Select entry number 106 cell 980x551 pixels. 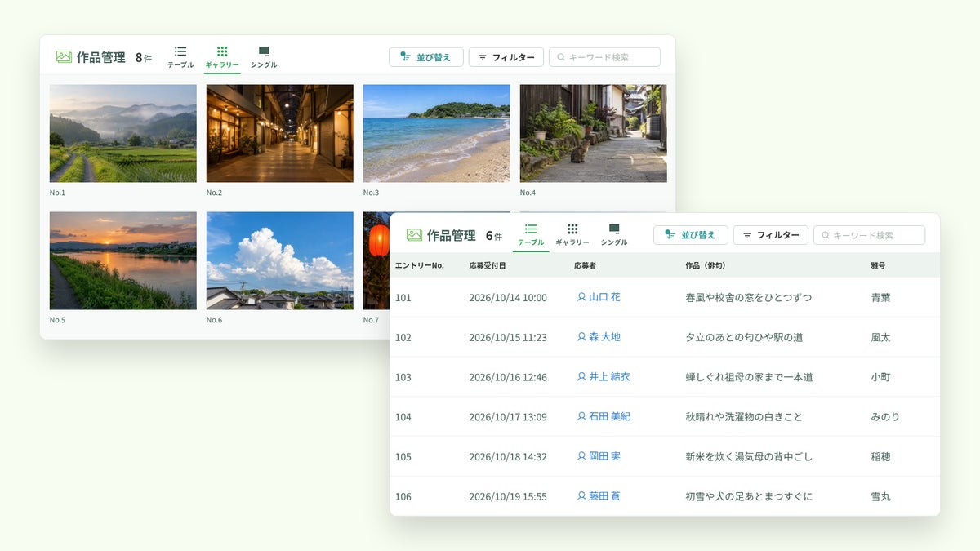click(x=403, y=497)
